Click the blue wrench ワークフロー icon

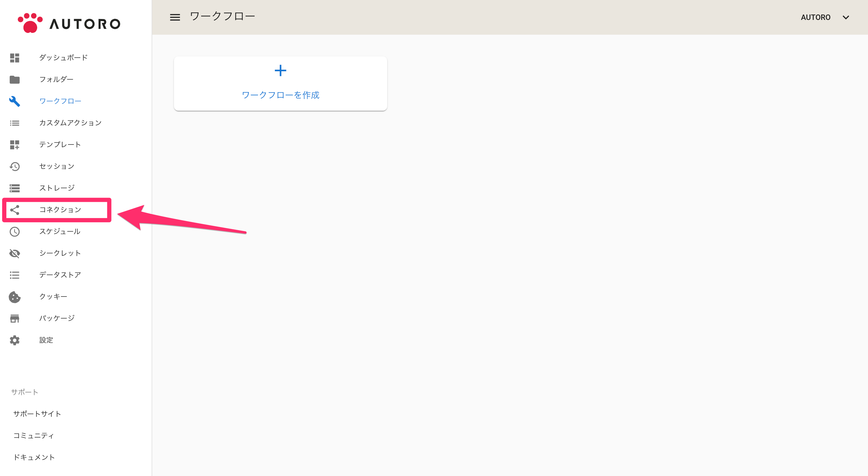pyautogui.click(x=14, y=101)
